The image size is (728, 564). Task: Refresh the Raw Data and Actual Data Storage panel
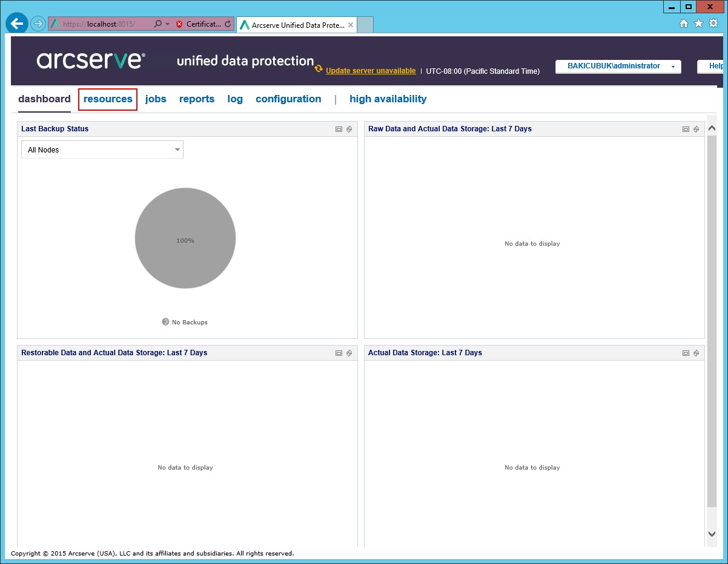[696, 129]
